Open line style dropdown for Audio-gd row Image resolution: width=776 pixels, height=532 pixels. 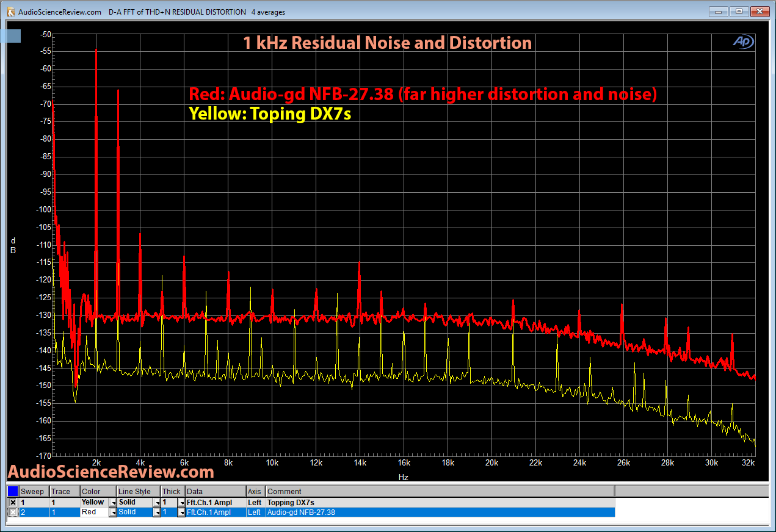[x=157, y=512]
